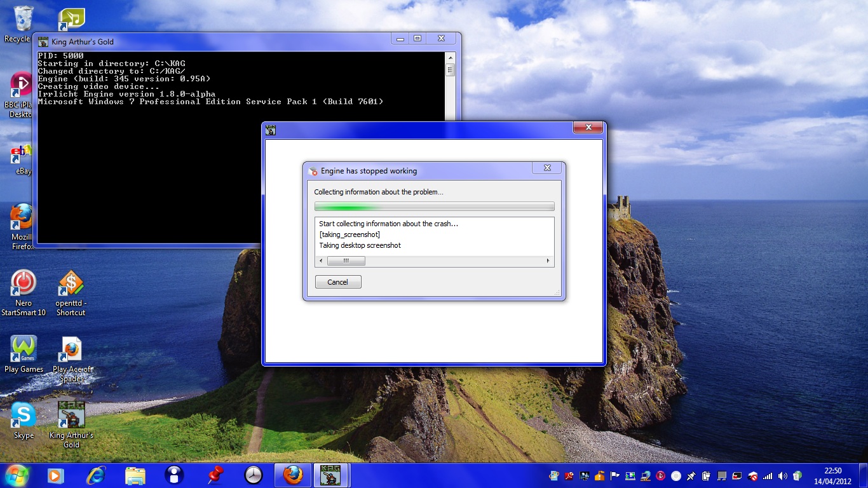Open the Action Center flag tray icon
Viewport: 868px width, 488px height.
pyautogui.click(x=614, y=476)
